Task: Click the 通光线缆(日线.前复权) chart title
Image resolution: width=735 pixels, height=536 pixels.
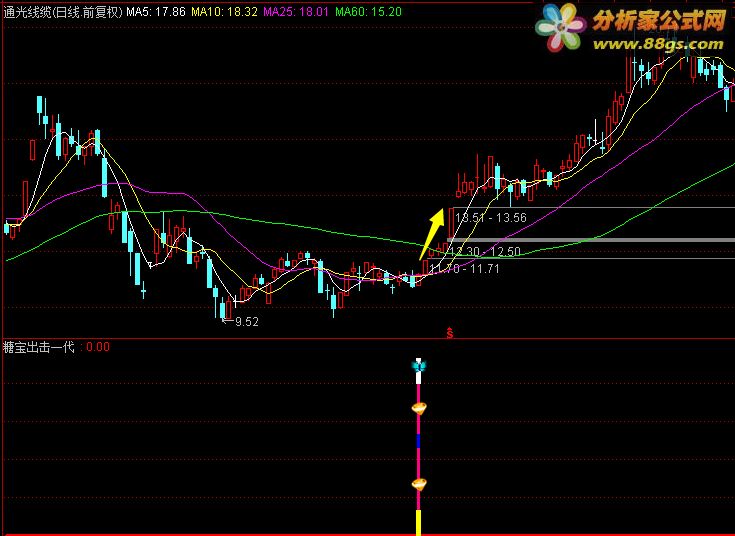Action: 63,12
